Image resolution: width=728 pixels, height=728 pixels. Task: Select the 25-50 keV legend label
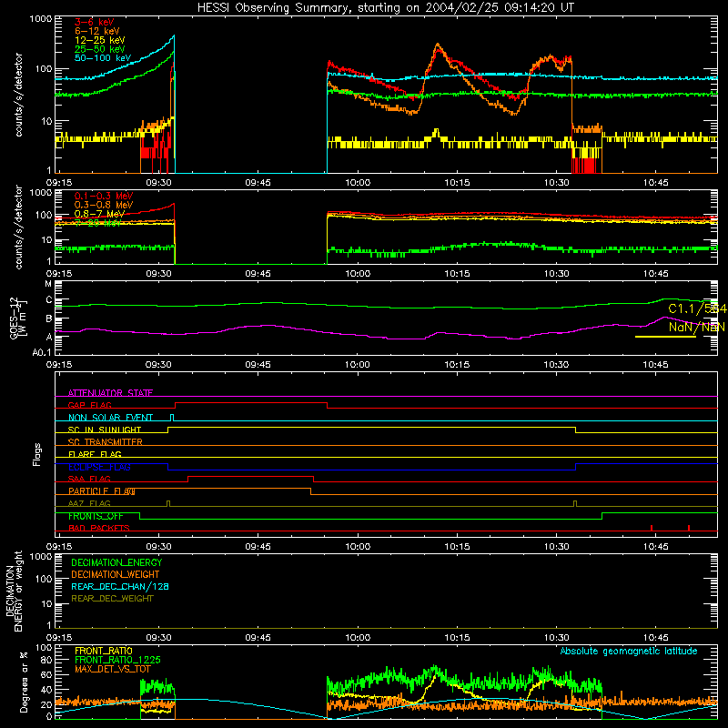(x=100, y=49)
